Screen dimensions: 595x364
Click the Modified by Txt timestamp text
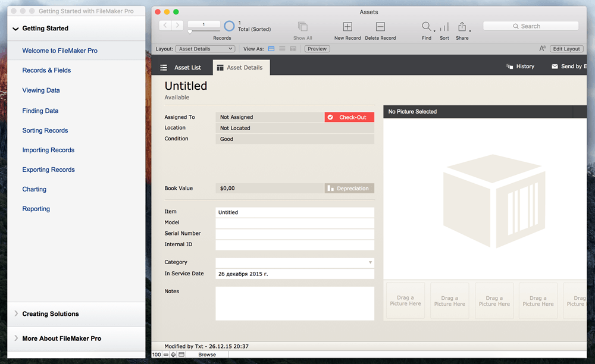(206, 346)
